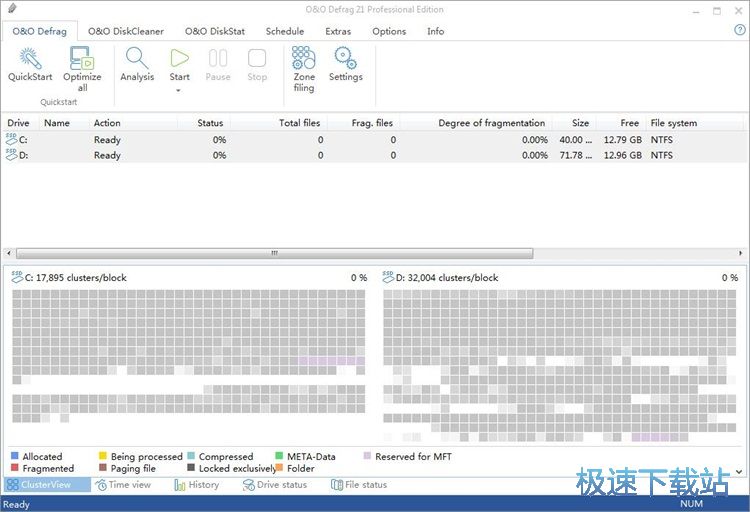Screen dimensions: 750x512
Task: Sort by Total files column header
Action: coord(299,123)
